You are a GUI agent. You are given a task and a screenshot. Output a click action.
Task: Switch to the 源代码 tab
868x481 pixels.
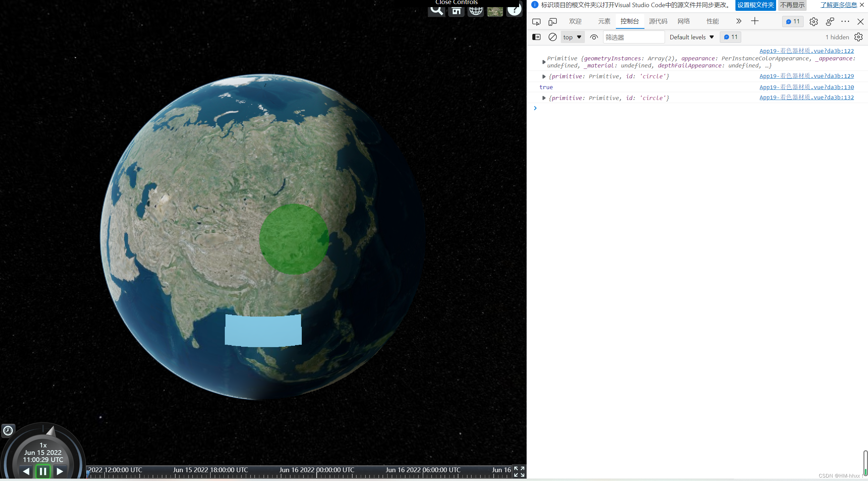tap(658, 21)
